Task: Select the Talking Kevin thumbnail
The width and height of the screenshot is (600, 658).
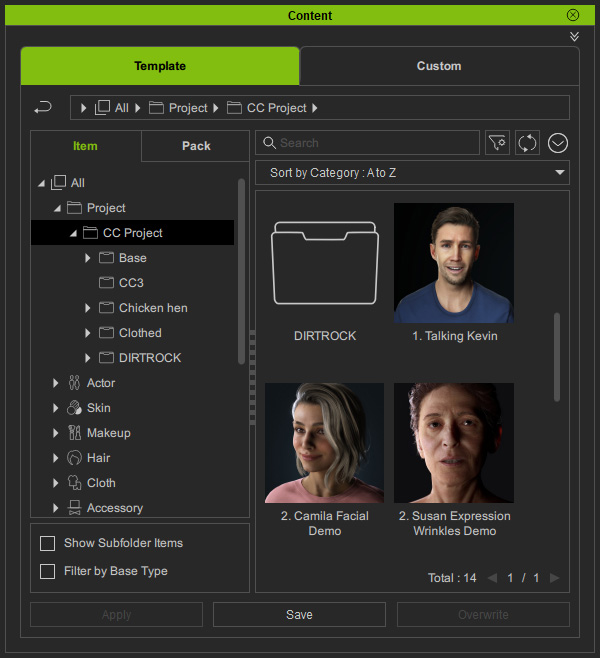Action: point(454,263)
